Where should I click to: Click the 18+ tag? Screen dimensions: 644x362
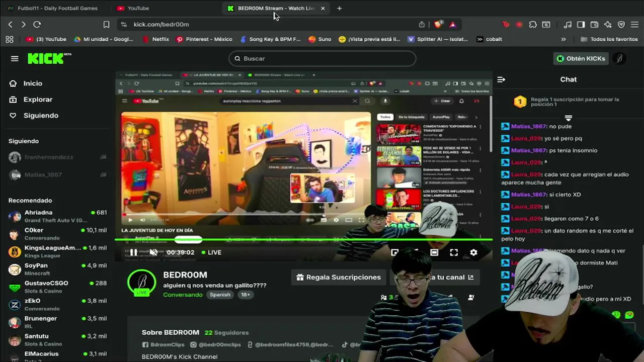tap(246, 295)
